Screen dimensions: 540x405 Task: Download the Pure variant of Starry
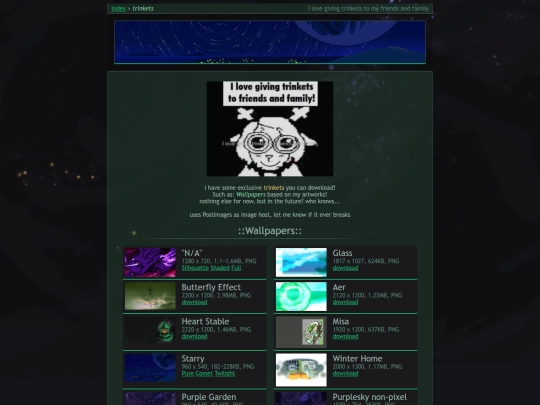click(x=187, y=373)
